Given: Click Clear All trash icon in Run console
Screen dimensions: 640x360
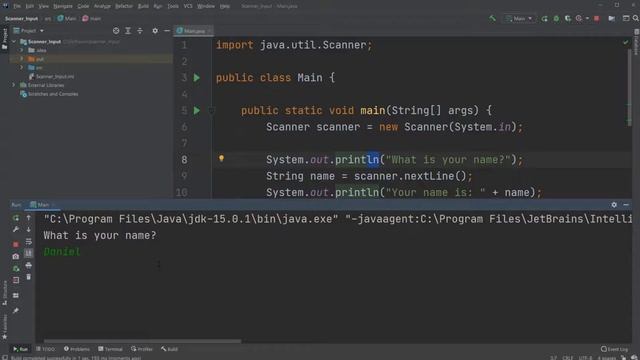Looking at the screenshot, I should coord(29,277).
